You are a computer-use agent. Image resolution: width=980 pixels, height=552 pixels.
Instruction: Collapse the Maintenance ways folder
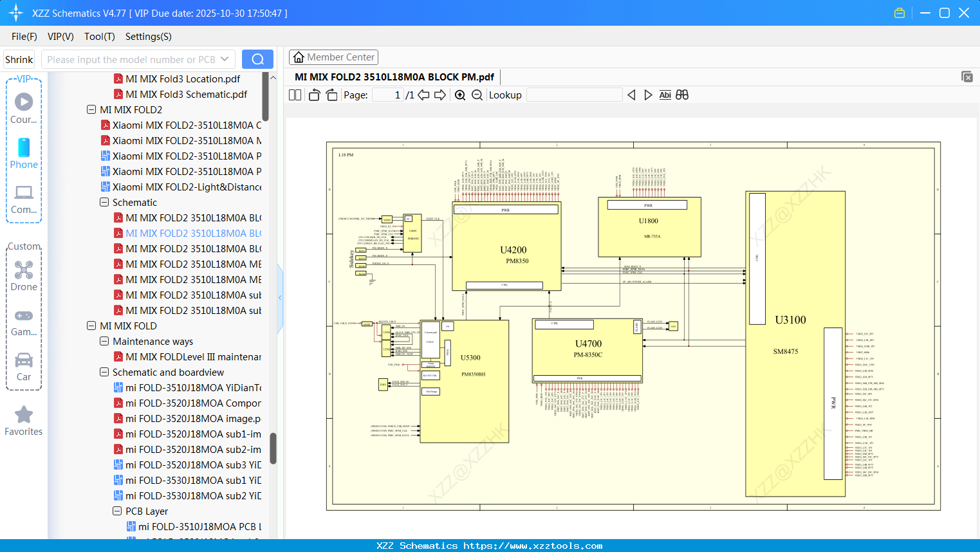pyautogui.click(x=104, y=342)
